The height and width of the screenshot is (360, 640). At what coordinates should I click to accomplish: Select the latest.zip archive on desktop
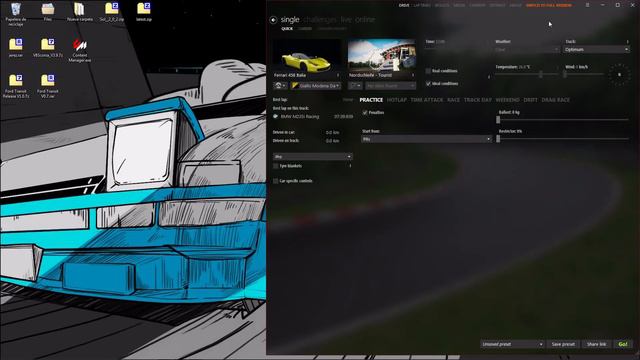(x=144, y=12)
